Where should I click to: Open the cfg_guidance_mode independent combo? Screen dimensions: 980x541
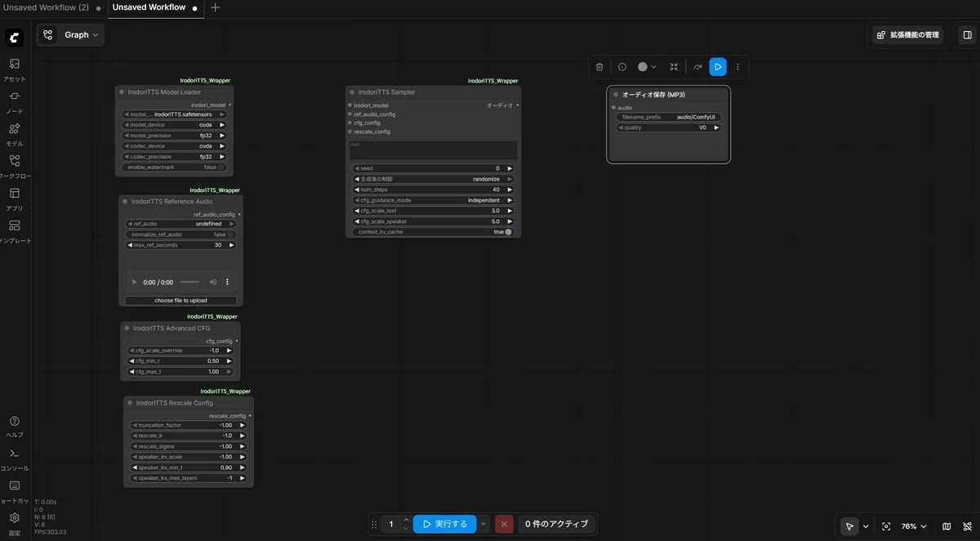[433, 200]
